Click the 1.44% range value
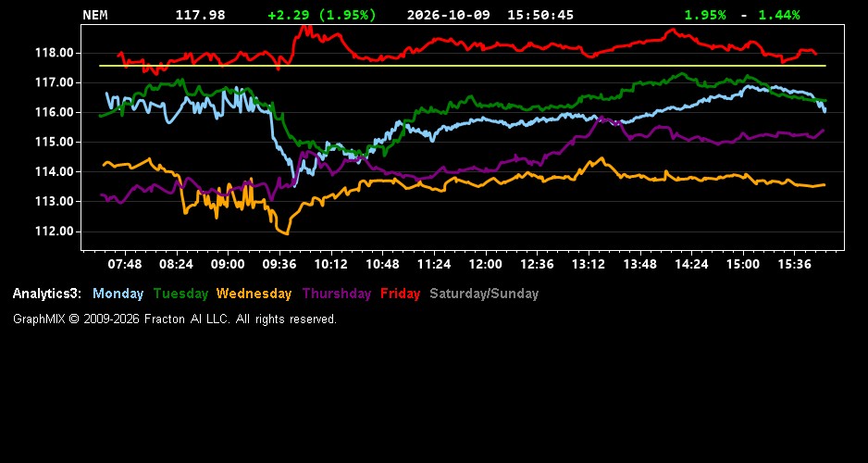This screenshot has width=868, height=463. pyautogui.click(x=779, y=15)
